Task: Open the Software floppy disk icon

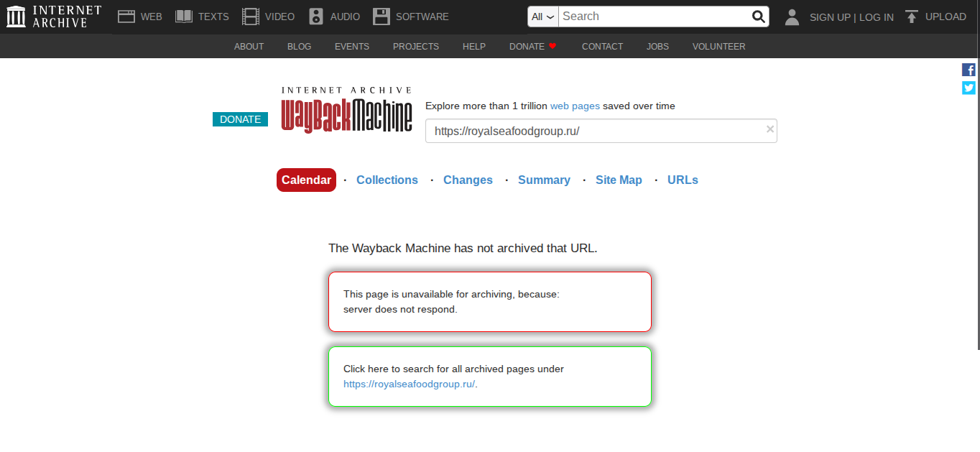Action: [382, 17]
